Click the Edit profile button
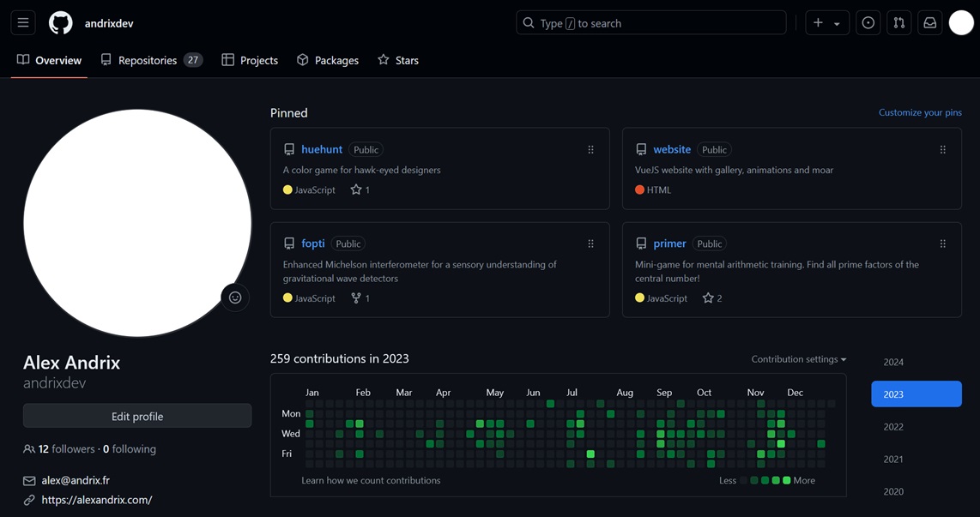Viewport: 980px width, 517px height. click(136, 416)
